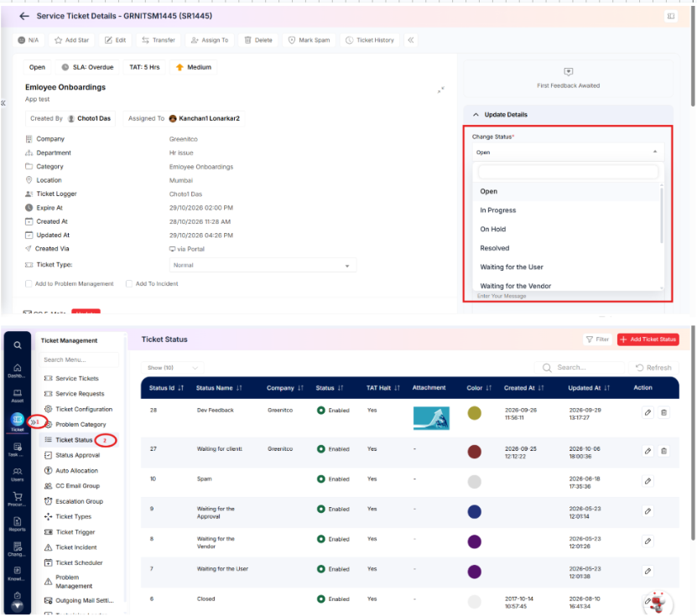Select Waiting for the User option
This screenshot has height=616, width=697.
[568, 267]
